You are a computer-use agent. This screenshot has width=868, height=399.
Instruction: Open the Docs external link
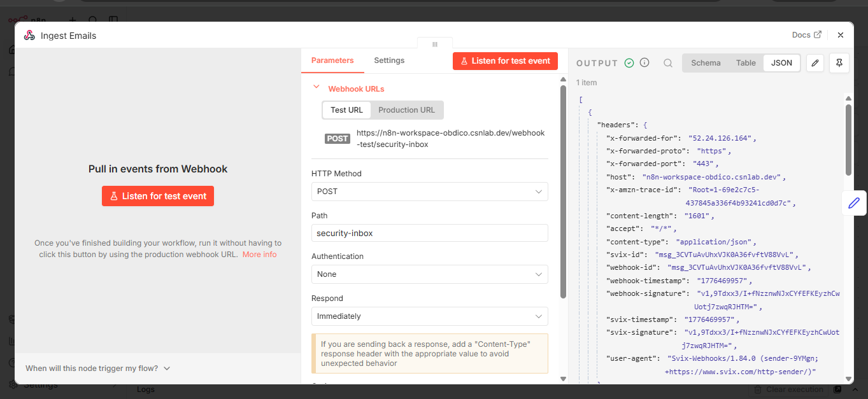tap(806, 35)
